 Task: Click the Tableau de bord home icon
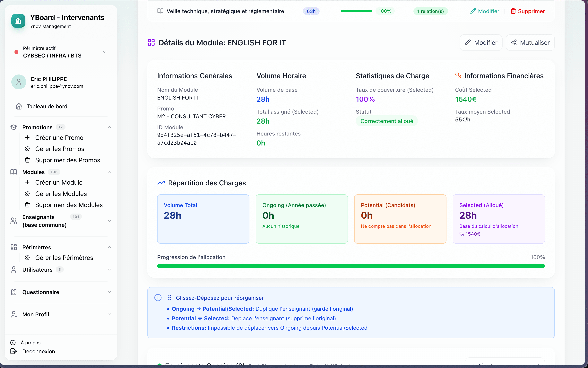click(x=19, y=106)
